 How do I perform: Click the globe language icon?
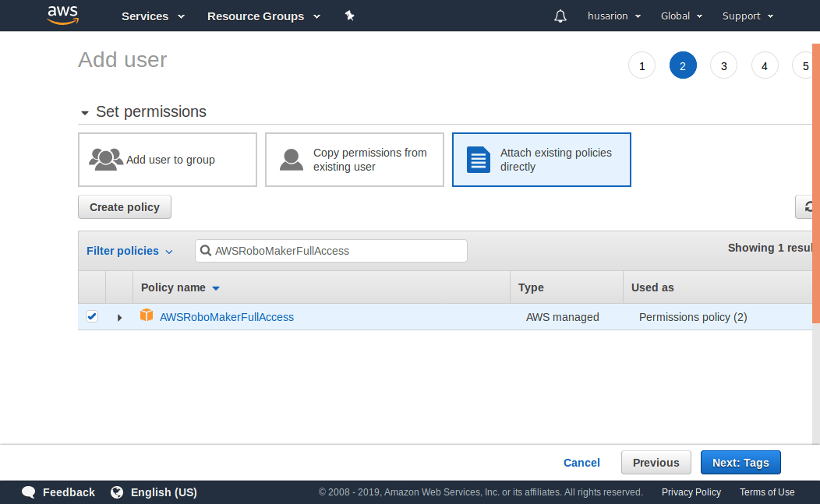[x=117, y=492]
